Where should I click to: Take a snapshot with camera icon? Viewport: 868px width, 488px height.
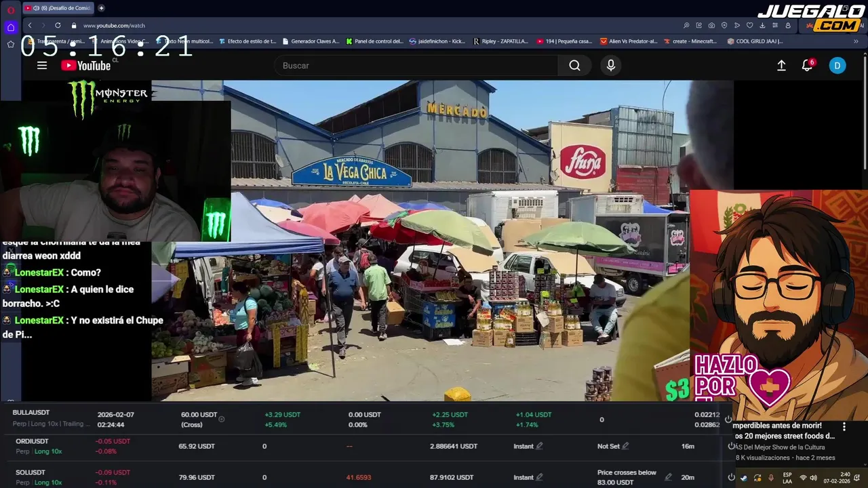coord(711,26)
